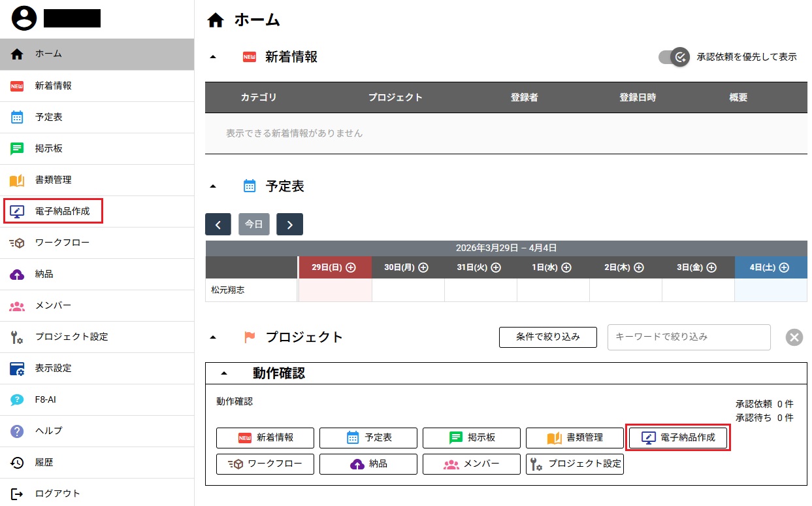Click the purple 納品 cloud icon in sidebar
This screenshot has width=812, height=506.
pyautogui.click(x=17, y=275)
